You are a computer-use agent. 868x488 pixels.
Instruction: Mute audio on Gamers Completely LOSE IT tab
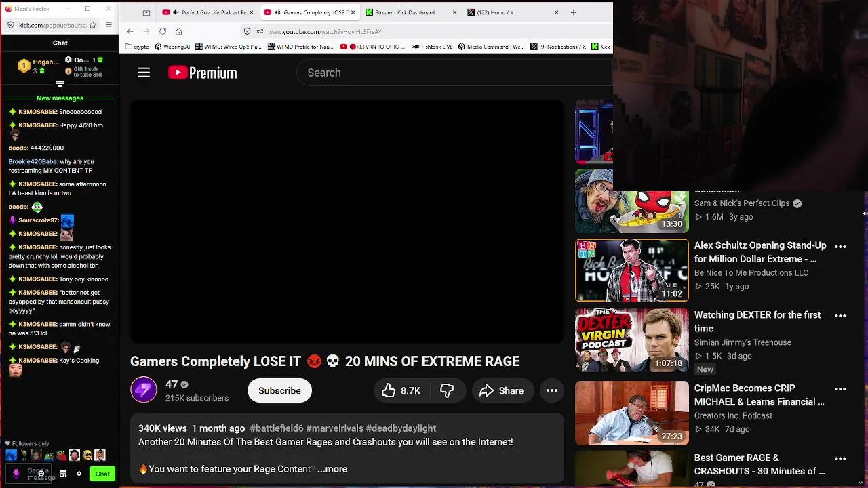[x=277, y=12]
